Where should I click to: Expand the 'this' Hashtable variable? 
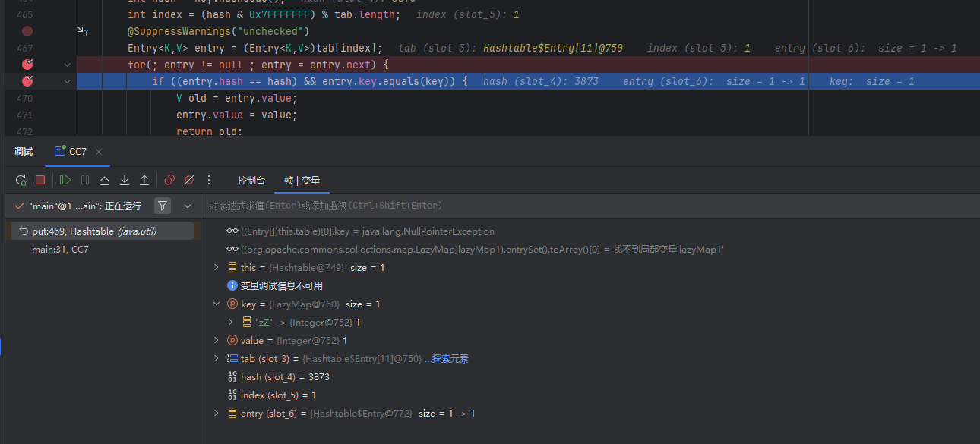[x=216, y=267]
